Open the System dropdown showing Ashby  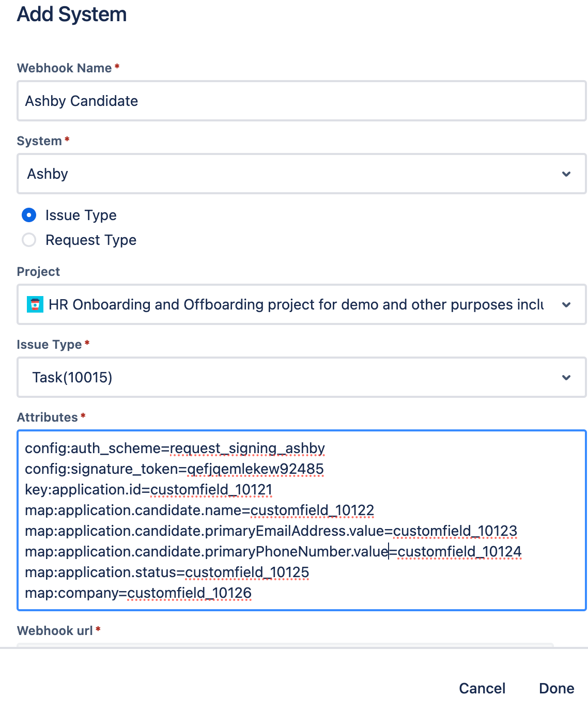(x=302, y=174)
